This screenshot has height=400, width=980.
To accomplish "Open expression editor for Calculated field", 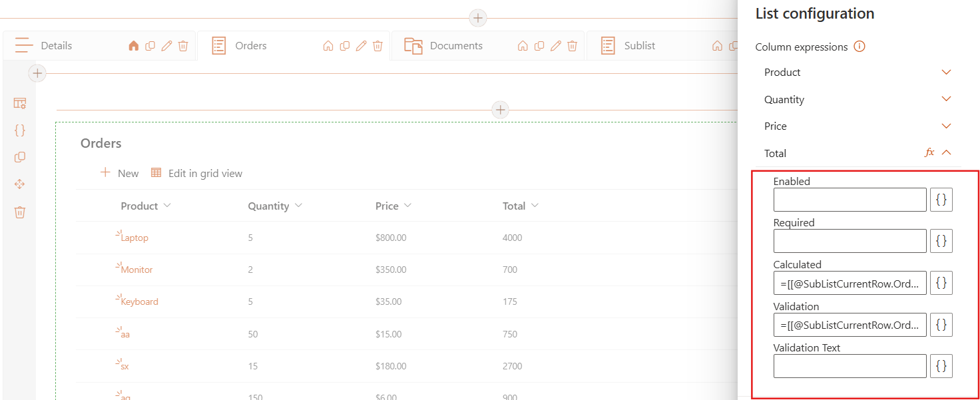I will coord(941,283).
